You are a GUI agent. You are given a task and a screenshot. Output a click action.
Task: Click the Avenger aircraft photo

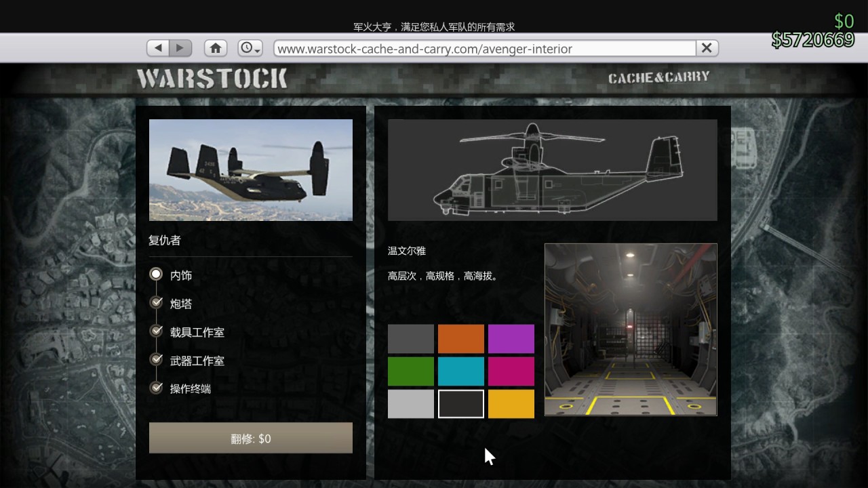251,170
